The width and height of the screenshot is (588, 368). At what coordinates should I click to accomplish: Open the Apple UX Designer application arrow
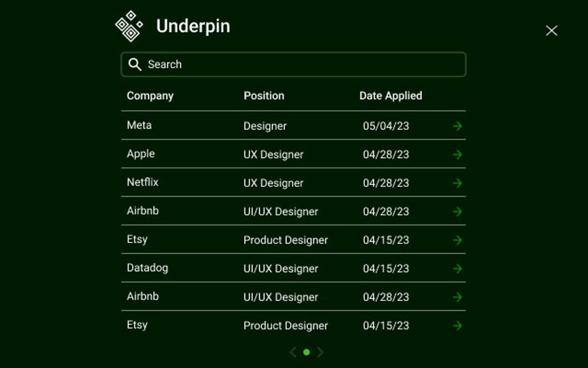pos(457,155)
